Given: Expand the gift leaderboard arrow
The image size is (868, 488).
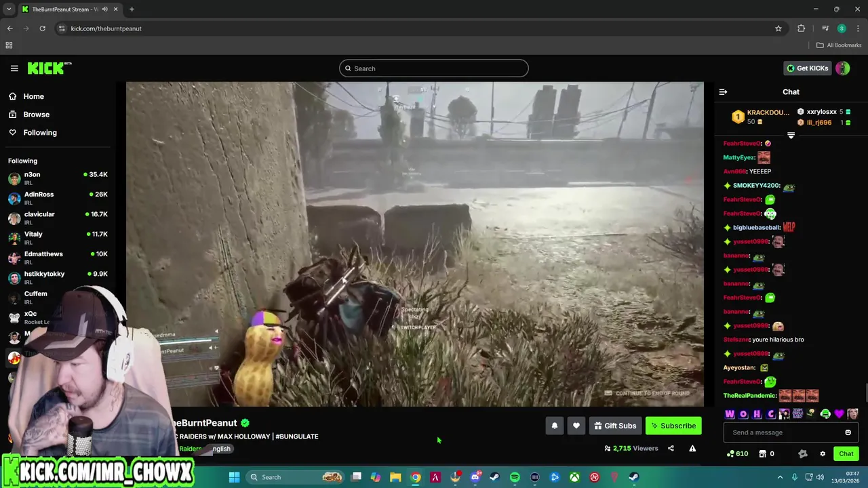Looking at the screenshot, I should [x=791, y=136].
